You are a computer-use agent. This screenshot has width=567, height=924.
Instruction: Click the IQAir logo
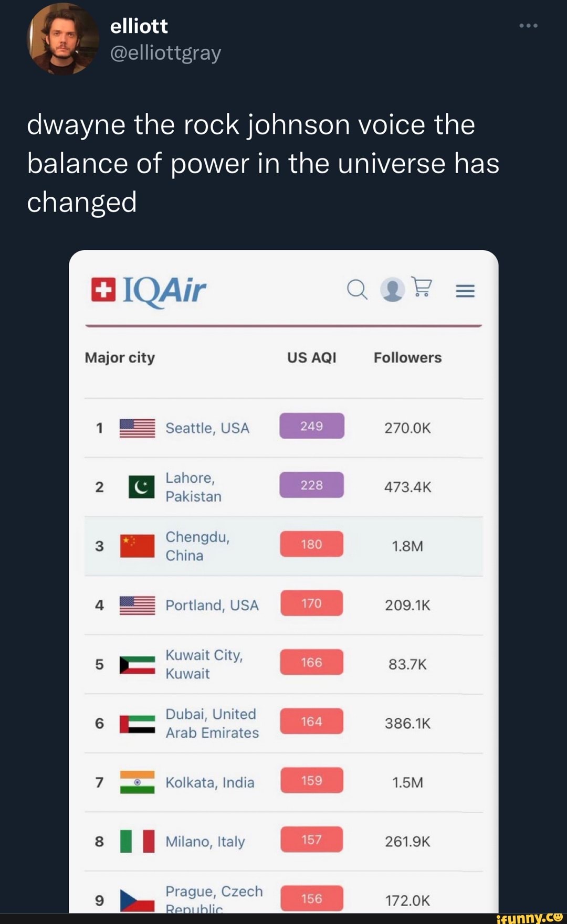pos(149,290)
